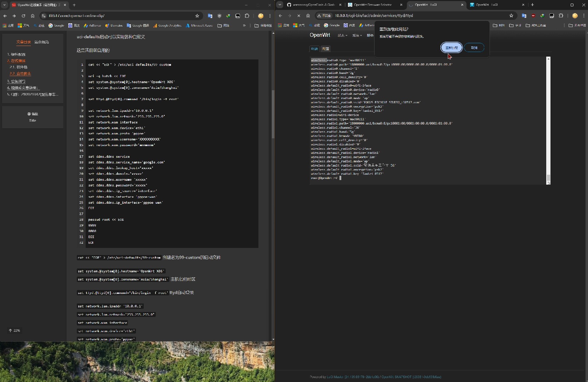The image size is (588, 382).
Task: Go back in the right browser window
Action: [280, 16]
